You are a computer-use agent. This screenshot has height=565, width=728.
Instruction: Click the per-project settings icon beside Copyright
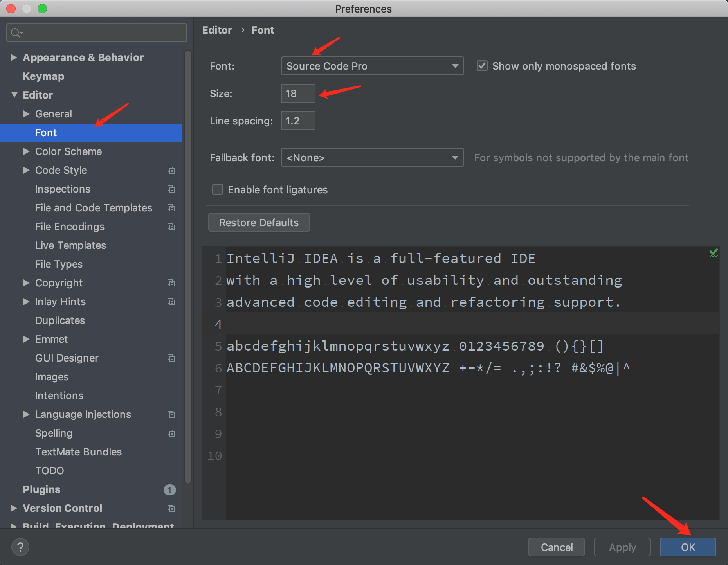[171, 283]
